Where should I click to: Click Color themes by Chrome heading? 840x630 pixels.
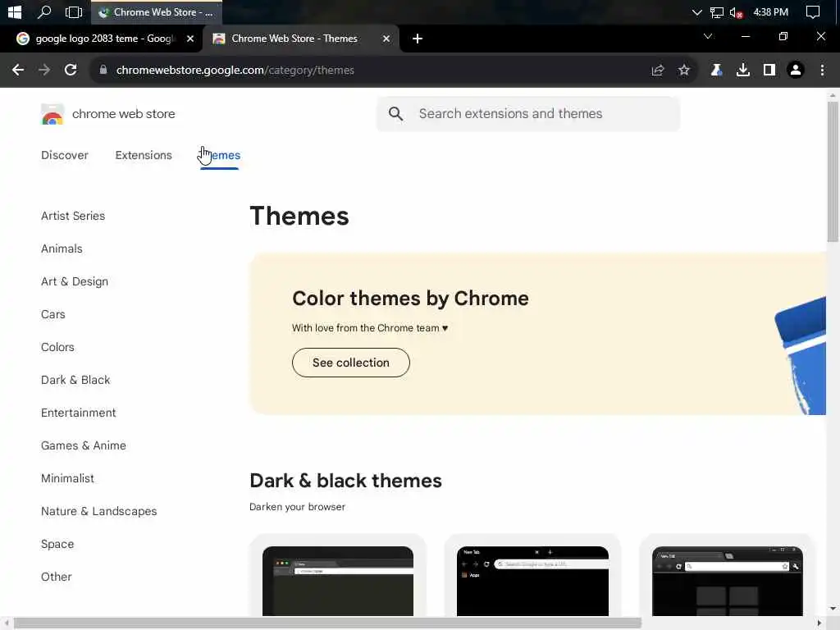point(410,299)
